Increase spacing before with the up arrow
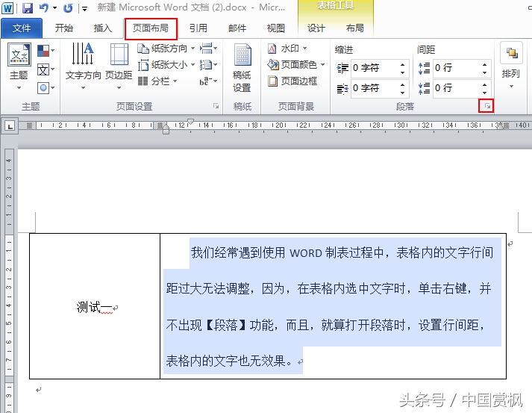The image size is (532, 413). (484, 64)
